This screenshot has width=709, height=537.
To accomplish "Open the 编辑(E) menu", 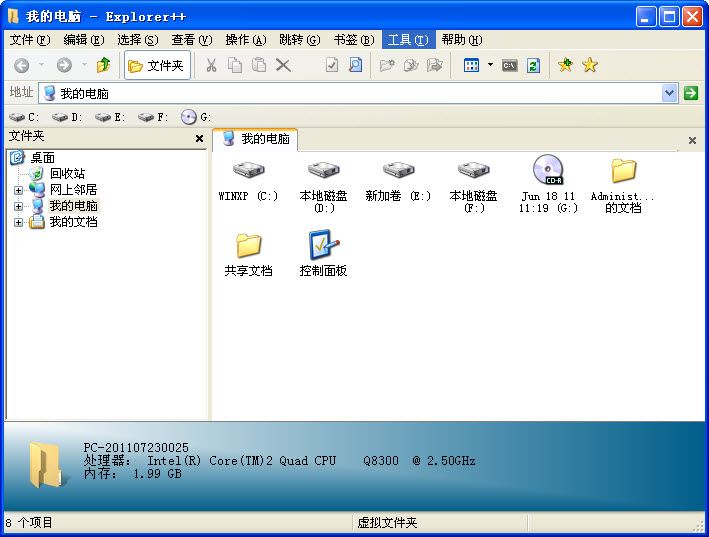I will click(x=84, y=40).
